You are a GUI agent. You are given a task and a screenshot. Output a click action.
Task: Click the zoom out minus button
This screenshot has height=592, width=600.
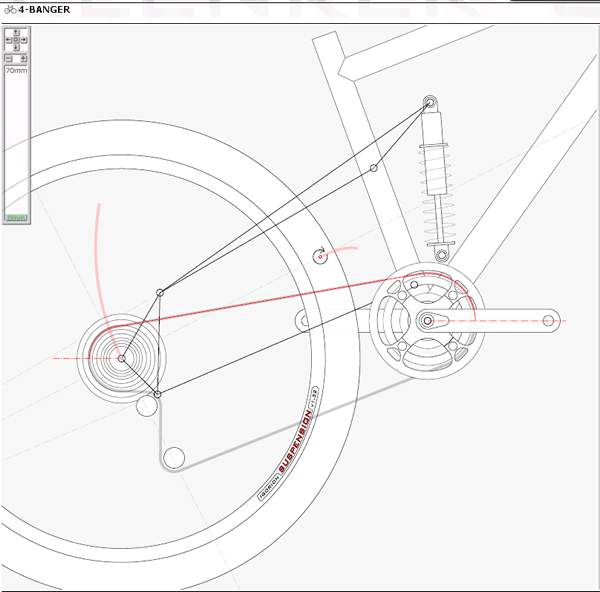pyautogui.click(x=8, y=58)
